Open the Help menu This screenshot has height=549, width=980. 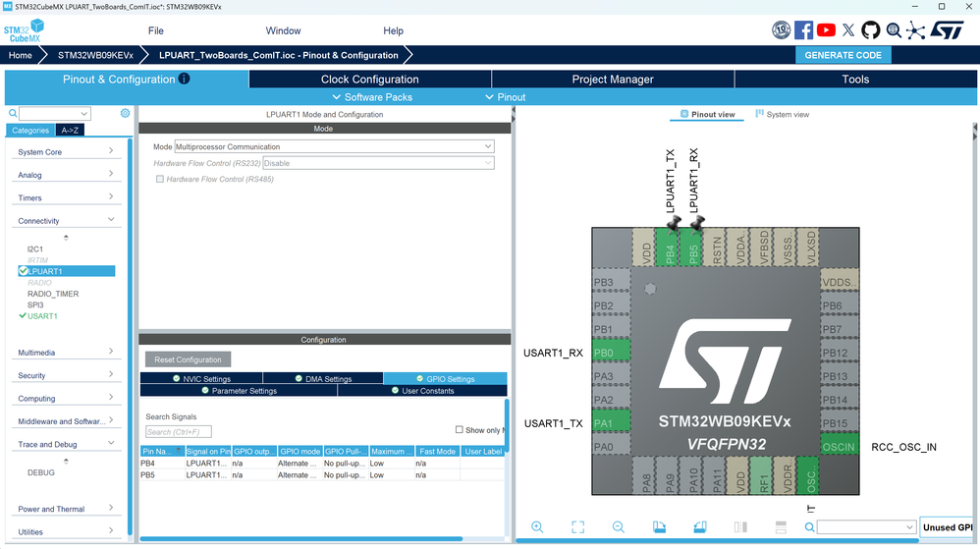coord(393,30)
